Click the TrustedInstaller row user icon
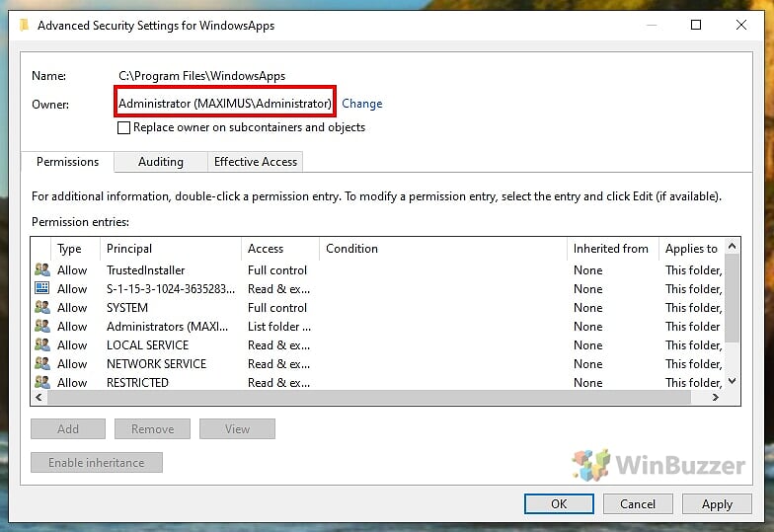Screen dimensions: 774x532 point(42,270)
